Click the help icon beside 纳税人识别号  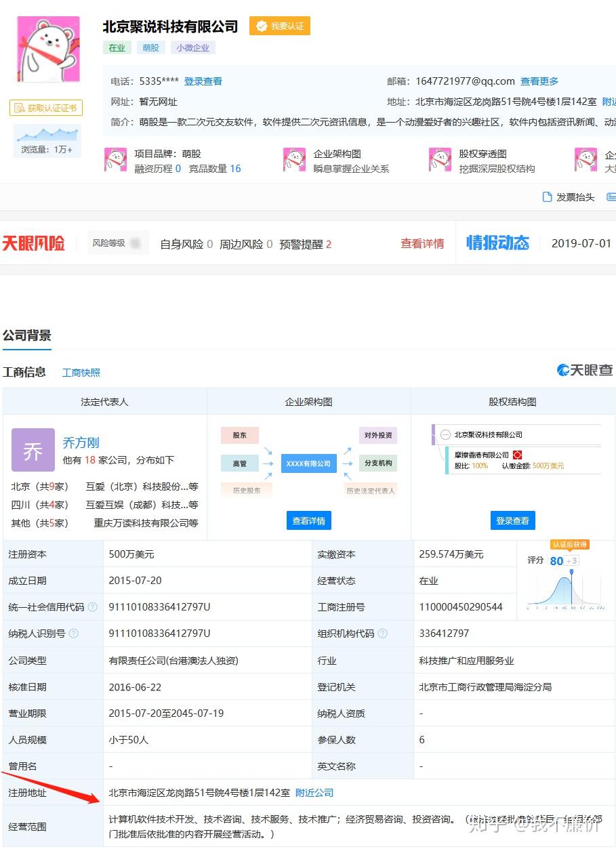coord(74,634)
